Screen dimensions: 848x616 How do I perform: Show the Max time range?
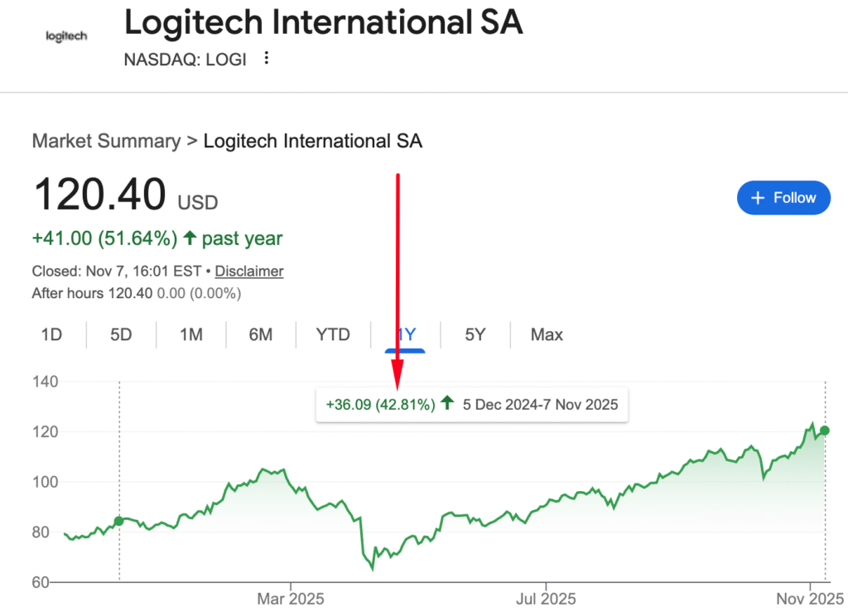coord(547,334)
